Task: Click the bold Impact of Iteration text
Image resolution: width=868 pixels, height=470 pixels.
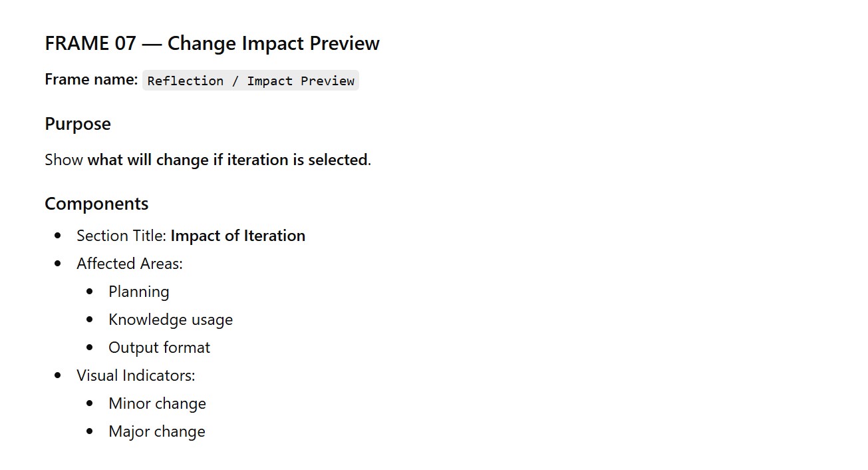Action: [x=237, y=236]
